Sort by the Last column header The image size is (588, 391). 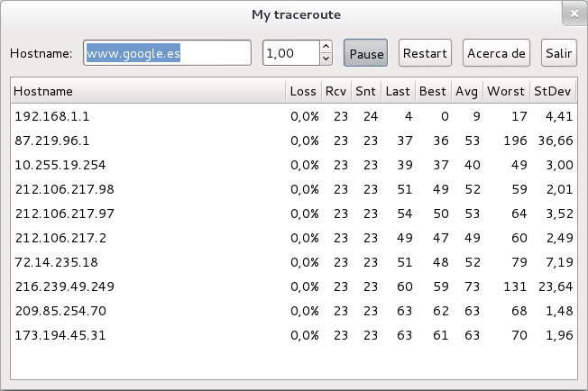[398, 91]
